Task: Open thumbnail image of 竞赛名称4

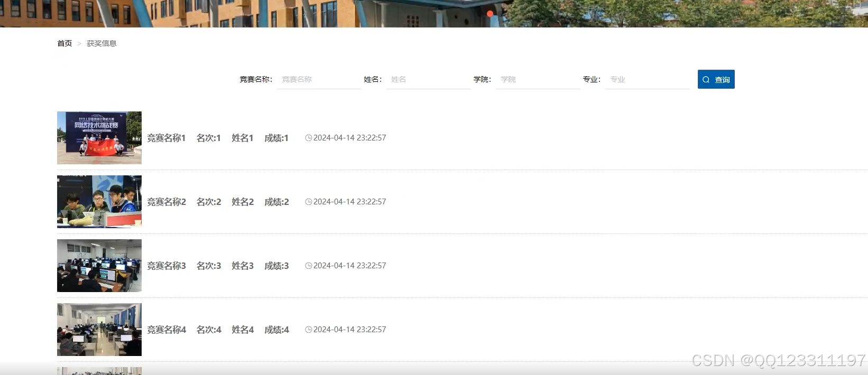Action: pos(99,330)
